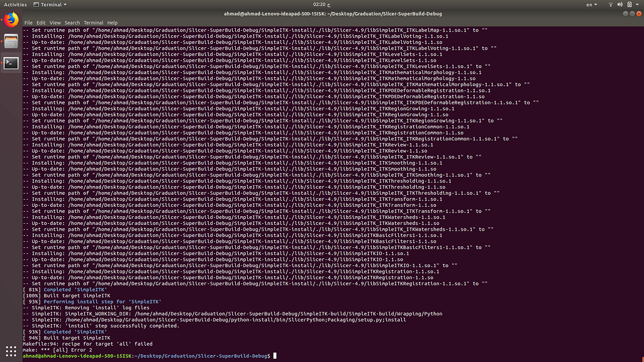Viewport: 644px width, 362px height.
Task: Open the Search menu
Action: pyautogui.click(x=72, y=22)
